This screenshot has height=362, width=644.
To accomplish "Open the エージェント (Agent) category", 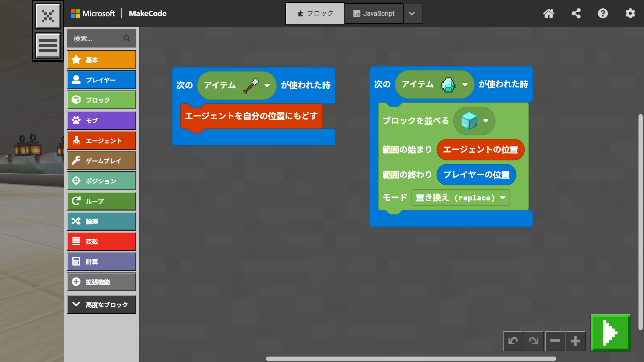I will pos(101,140).
